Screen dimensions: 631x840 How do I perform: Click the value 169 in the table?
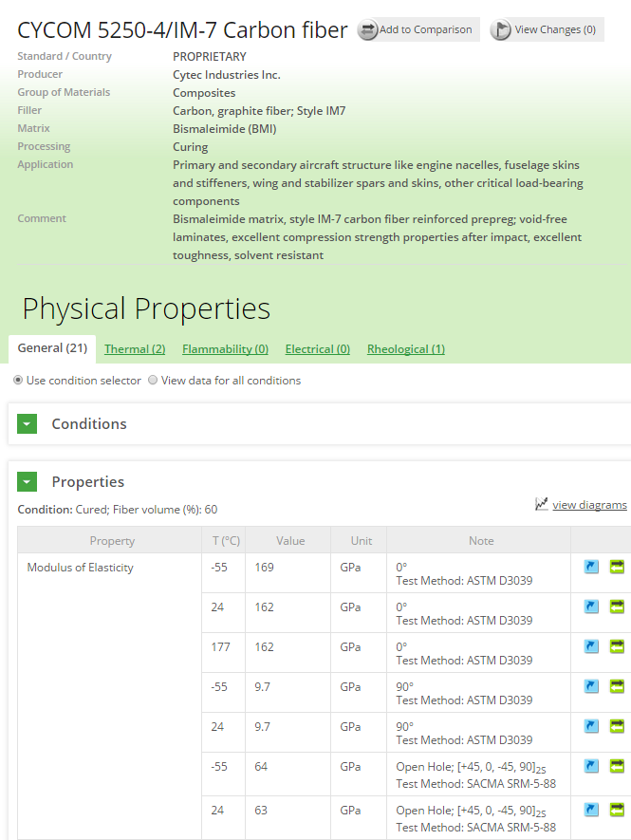click(x=264, y=568)
